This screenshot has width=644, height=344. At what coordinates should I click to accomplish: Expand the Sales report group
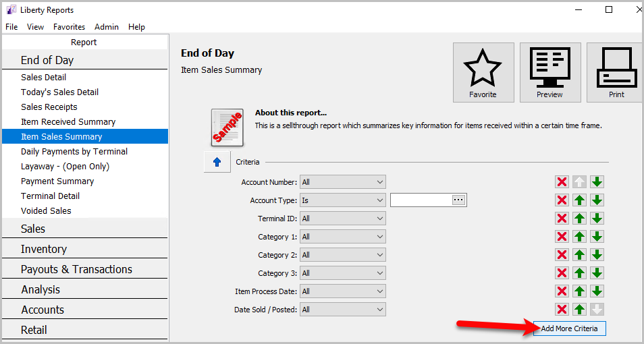pos(85,228)
